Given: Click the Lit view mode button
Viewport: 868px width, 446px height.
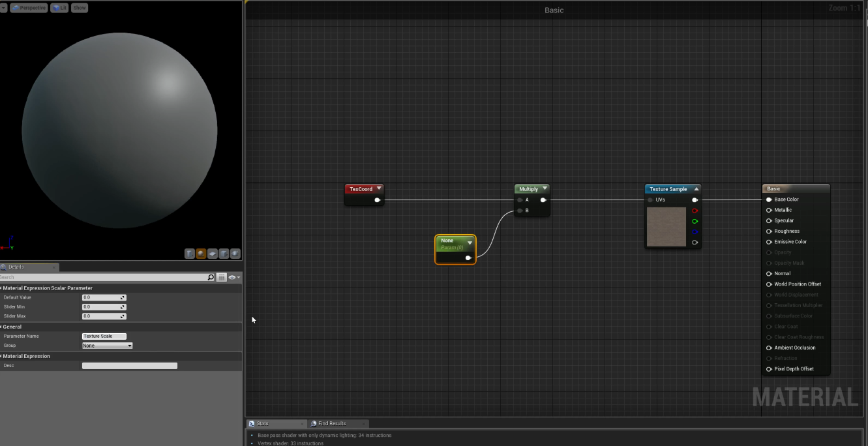Looking at the screenshot, I should (59, 8).
